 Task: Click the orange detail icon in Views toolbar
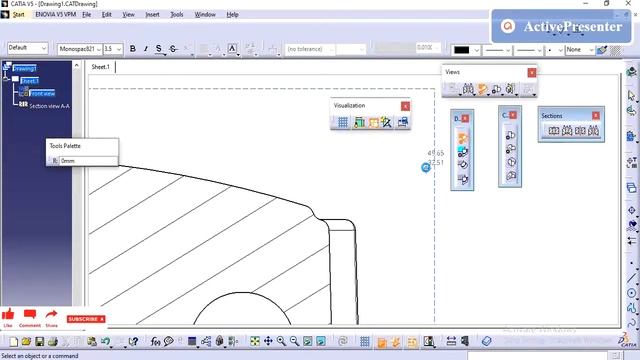[482, 89]
